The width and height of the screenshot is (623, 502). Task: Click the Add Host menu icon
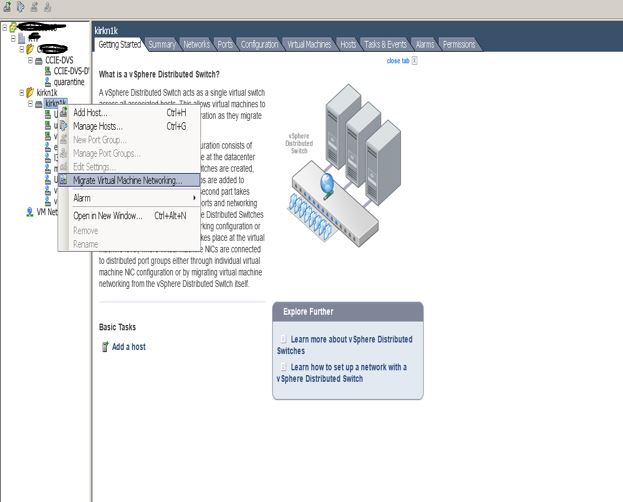coord(64,112)
